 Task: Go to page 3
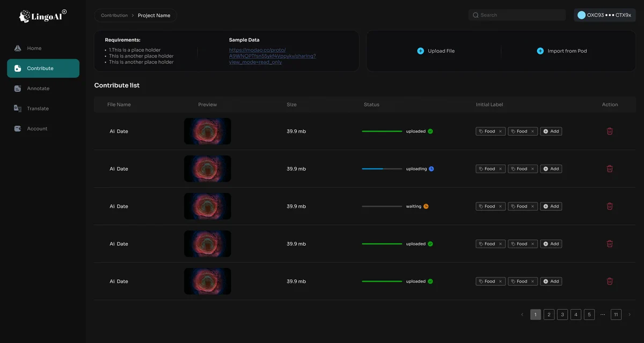point(562,315)
